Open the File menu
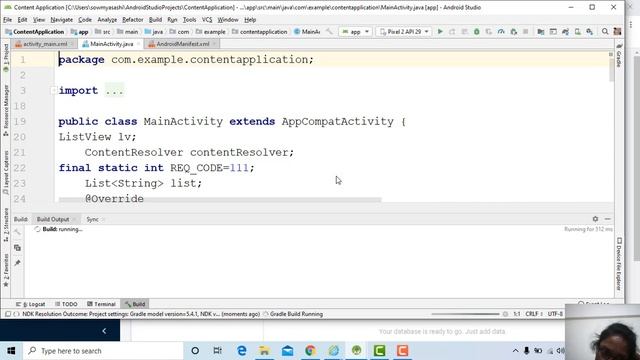The width and height of the screenshot is (640, 360). point(7,20)
